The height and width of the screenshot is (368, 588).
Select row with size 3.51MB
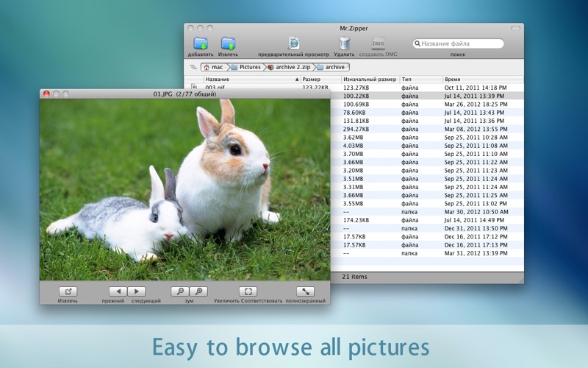click(427, 178)
